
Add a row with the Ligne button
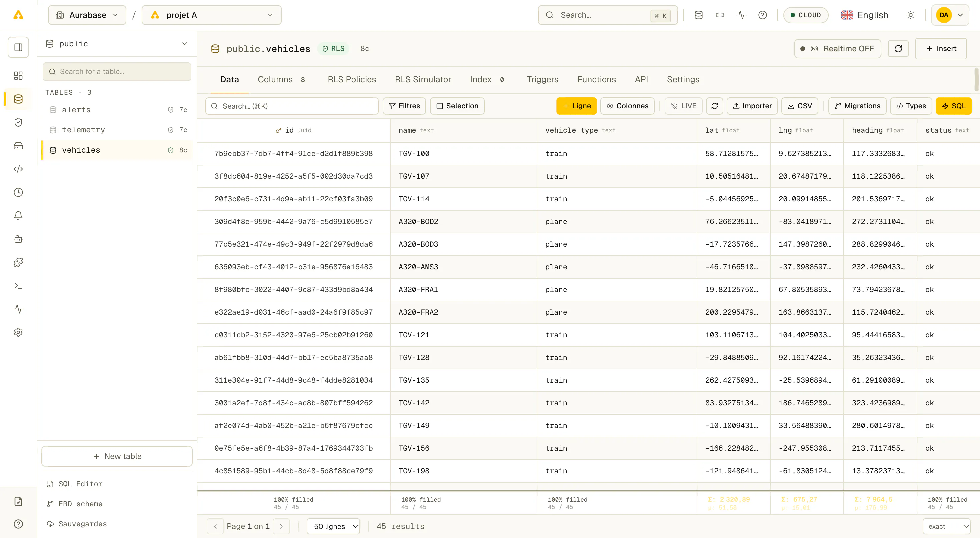click(576, 106)
